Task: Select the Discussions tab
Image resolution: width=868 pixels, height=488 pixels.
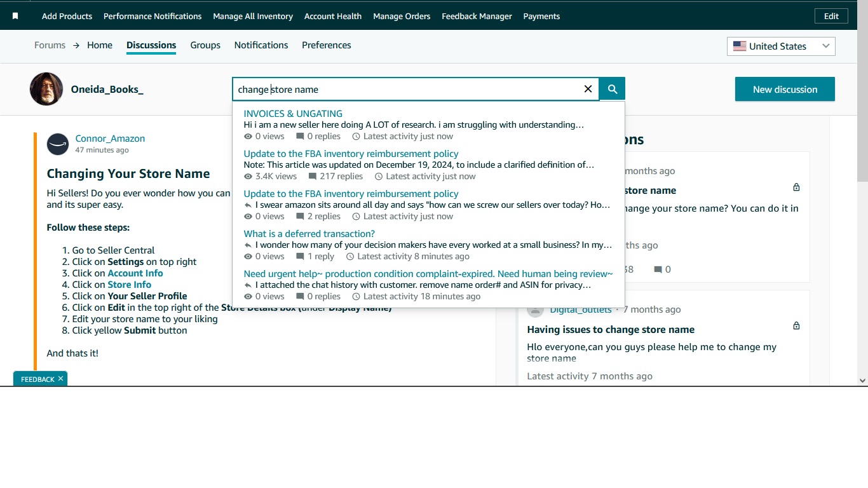Action: click(151, 45)
